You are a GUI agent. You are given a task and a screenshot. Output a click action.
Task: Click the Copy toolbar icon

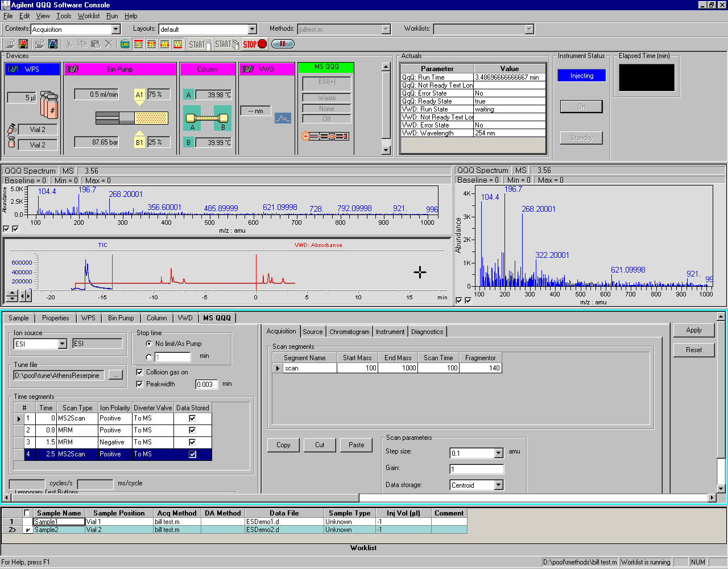pos(82,44)
